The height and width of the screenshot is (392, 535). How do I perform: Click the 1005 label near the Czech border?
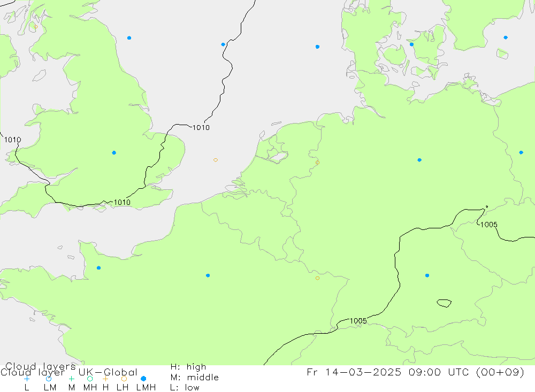coord(488,225)
